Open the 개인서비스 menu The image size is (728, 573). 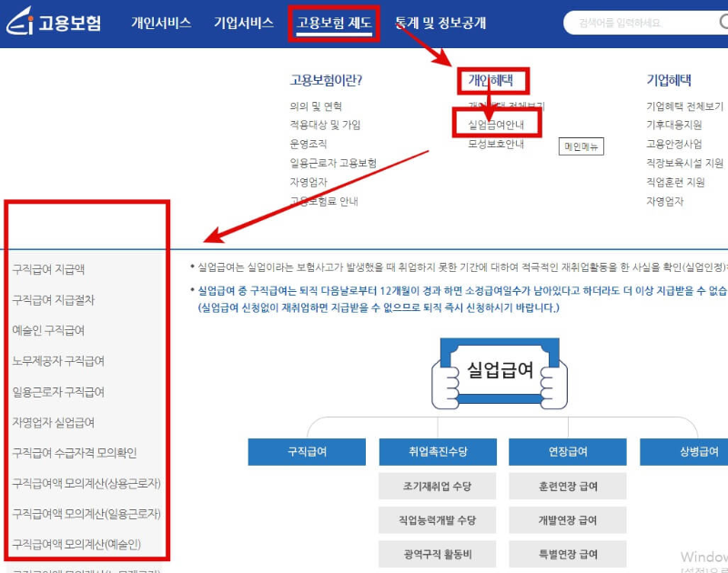click(161, 25)
